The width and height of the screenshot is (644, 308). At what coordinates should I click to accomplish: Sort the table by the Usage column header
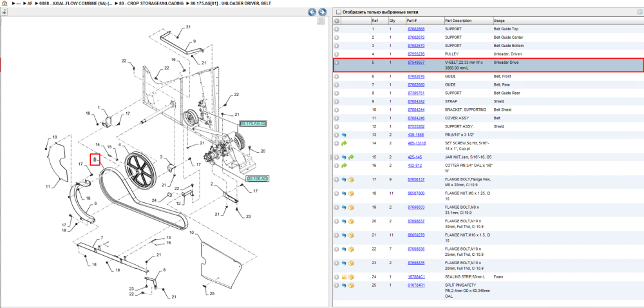click(499, 21)
